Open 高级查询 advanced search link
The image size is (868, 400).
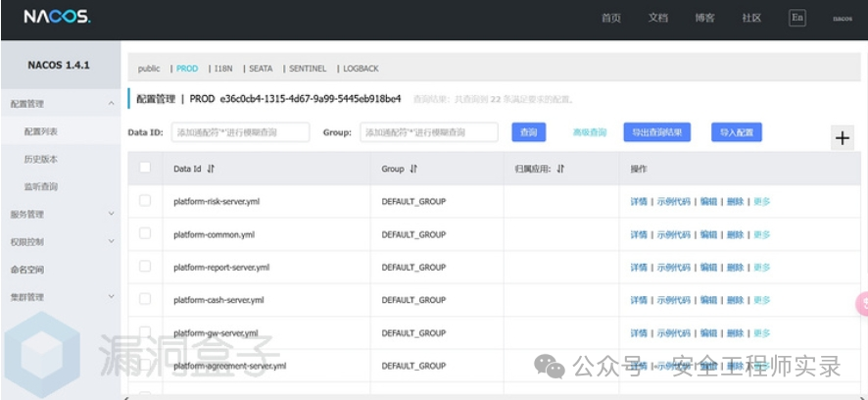click(590, 133)
